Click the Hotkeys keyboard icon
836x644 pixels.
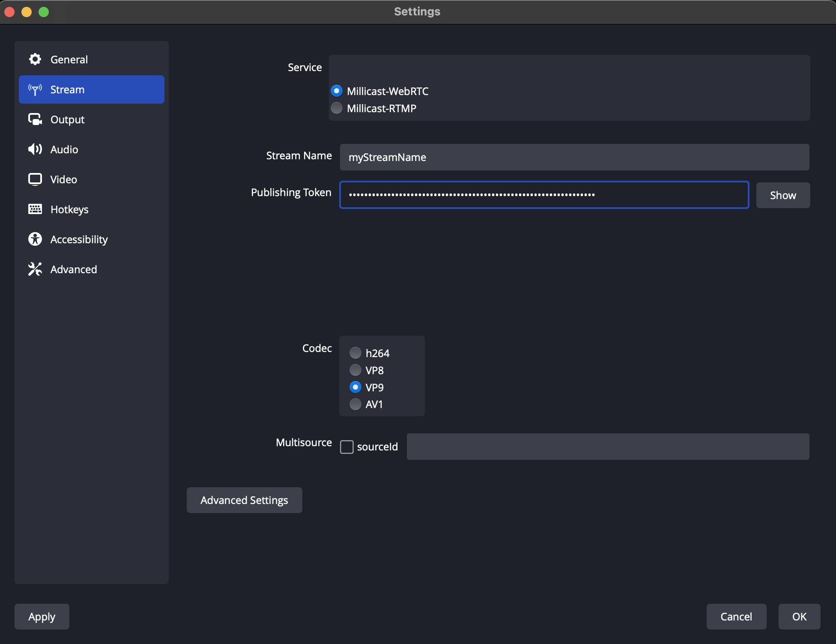[x=35, y=209]
